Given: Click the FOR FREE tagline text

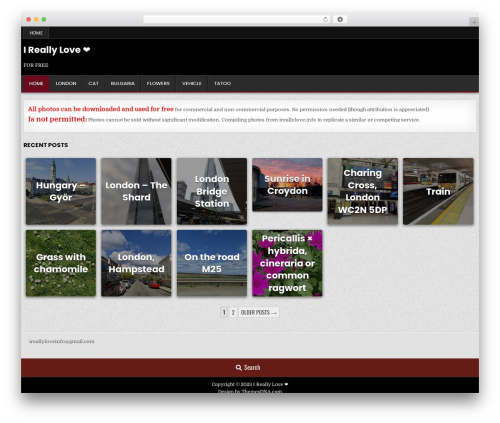Looking at the screenshot, I should pos(36,65).
